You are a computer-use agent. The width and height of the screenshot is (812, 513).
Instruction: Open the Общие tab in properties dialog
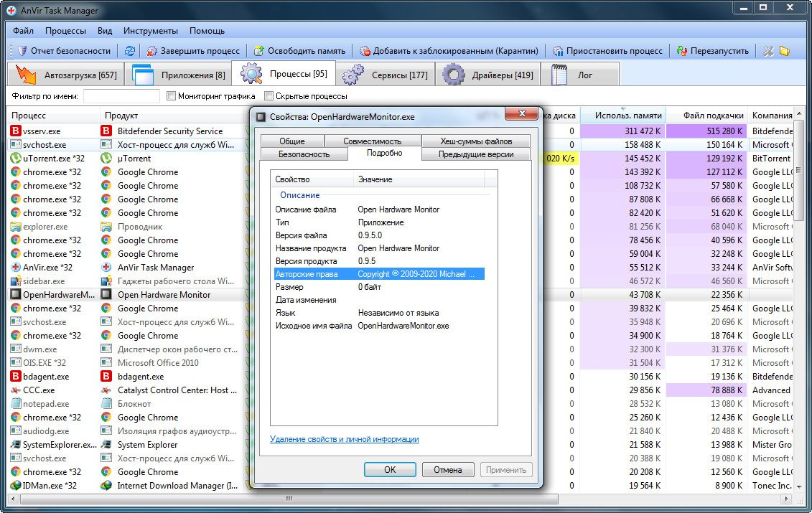tap(292, 141)
